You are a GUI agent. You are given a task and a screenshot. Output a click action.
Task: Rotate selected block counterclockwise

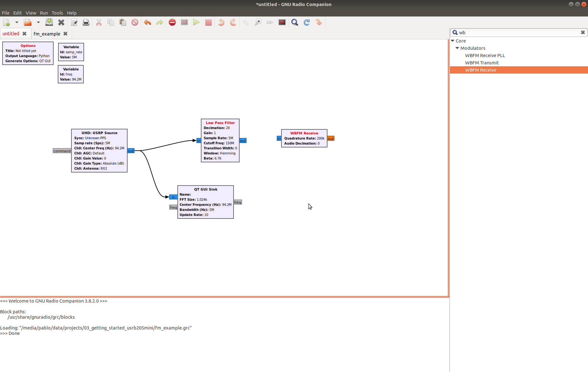click(221, 23)
